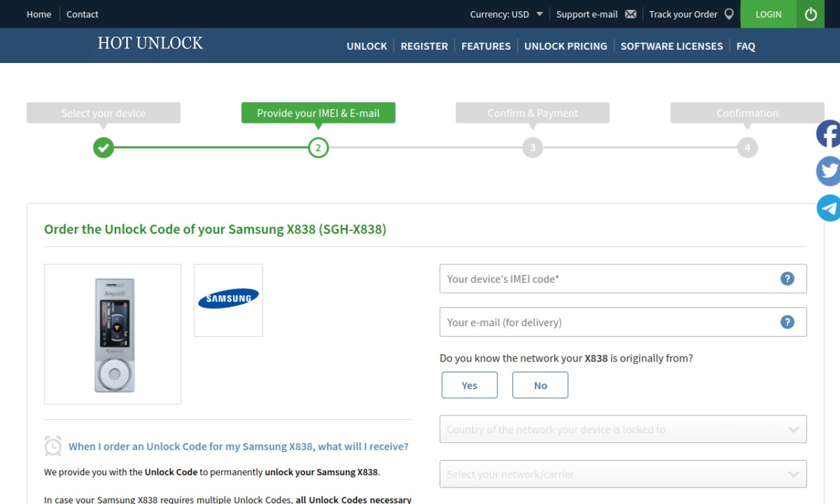Click the step 4 circle indicator
The height and width of the screenshot is (504, 840).
747,148
